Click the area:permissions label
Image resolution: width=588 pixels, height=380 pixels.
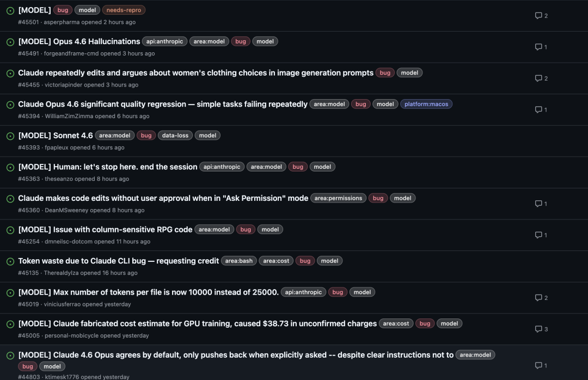pos(338,198)
